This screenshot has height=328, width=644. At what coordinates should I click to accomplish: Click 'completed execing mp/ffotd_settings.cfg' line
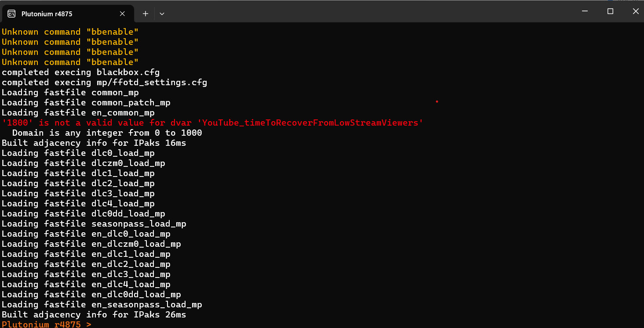105,82
